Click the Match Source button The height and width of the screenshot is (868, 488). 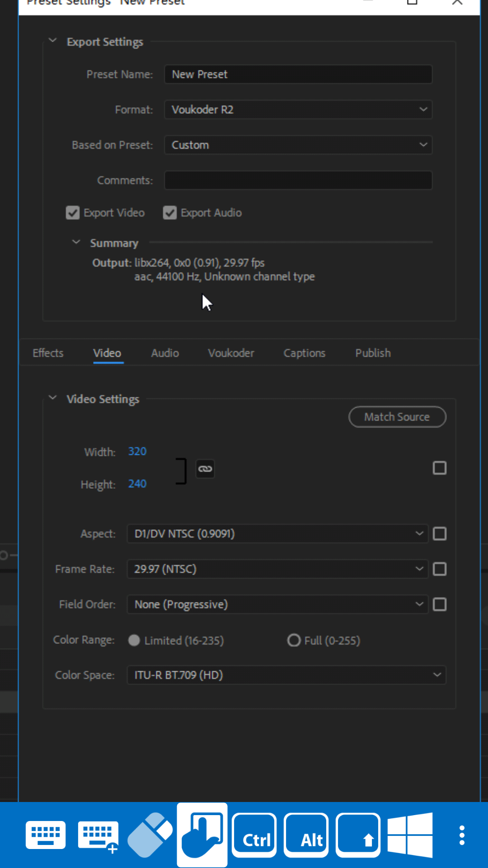coord(397,417)
